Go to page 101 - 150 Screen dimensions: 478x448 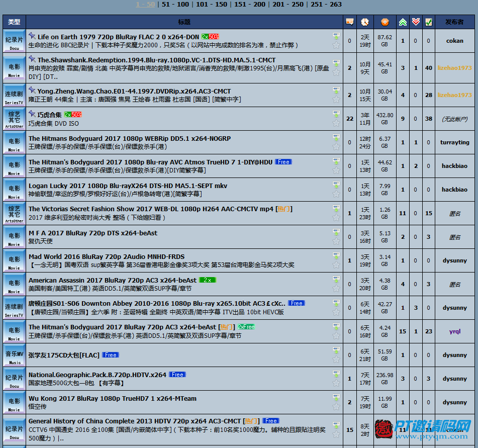pyautogui.click(x=212, y=4)
